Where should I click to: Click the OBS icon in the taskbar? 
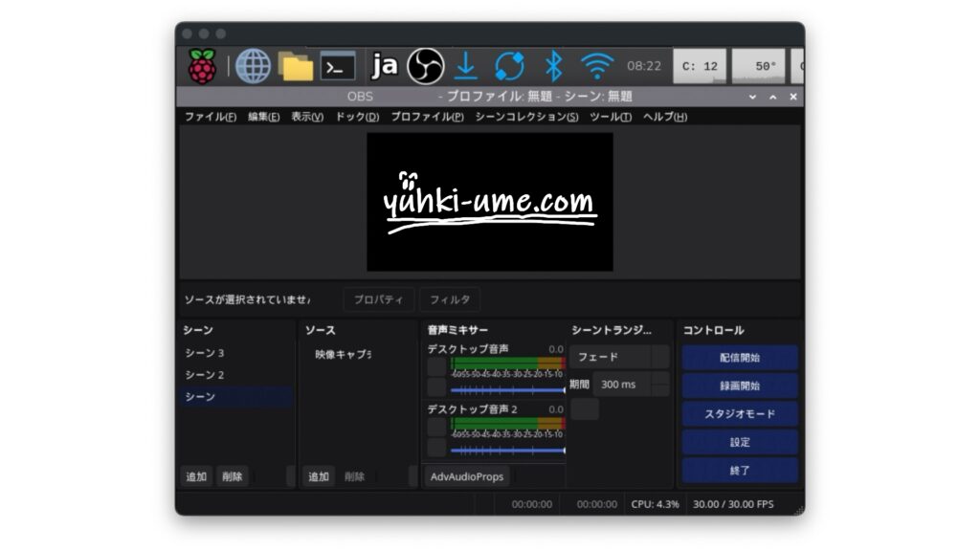pyautogui.click(x=426, y=66)
